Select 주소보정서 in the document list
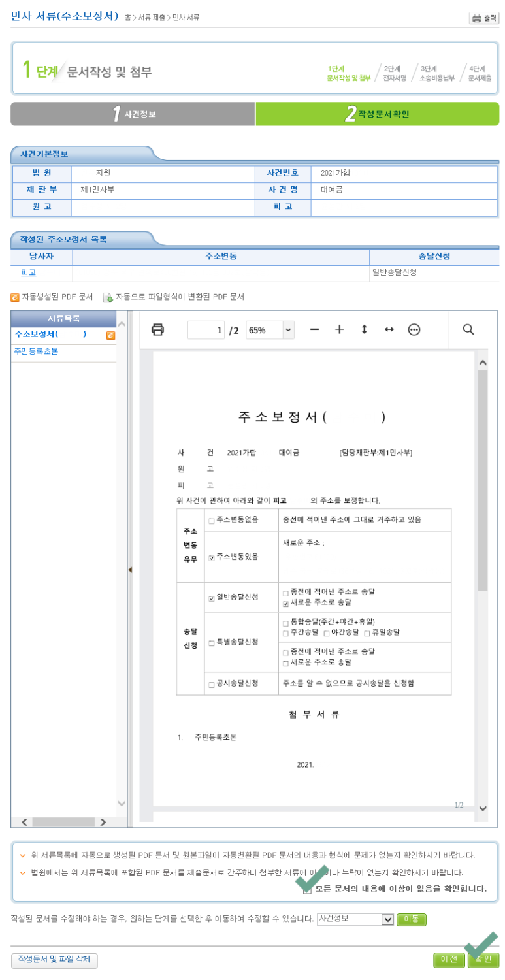This screenshot has height=980, width=505. pyautogui.click(x=50, y=335)
